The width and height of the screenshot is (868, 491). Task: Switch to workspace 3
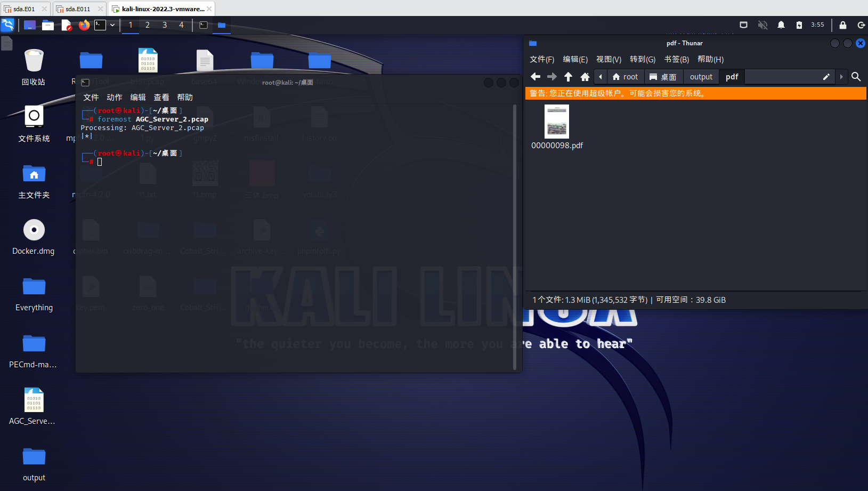165,25
